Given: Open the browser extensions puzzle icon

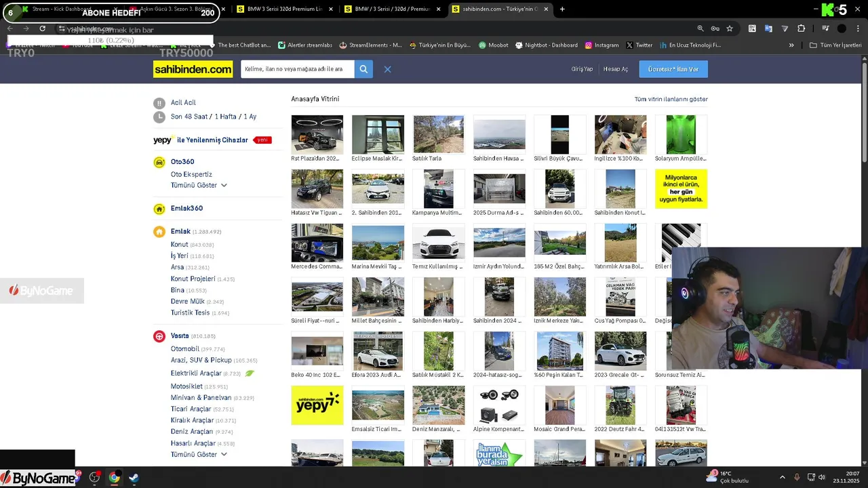Looking at the screenshot, I should 801,28.
